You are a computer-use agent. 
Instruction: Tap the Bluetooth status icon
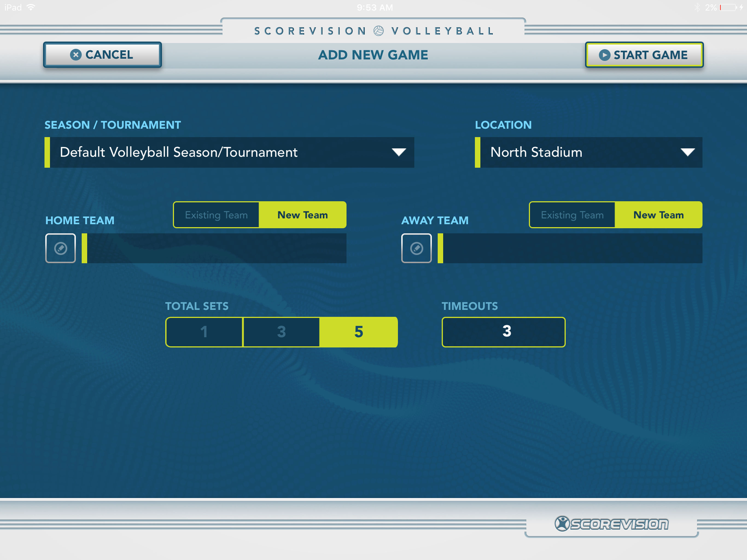coord(697,7)
